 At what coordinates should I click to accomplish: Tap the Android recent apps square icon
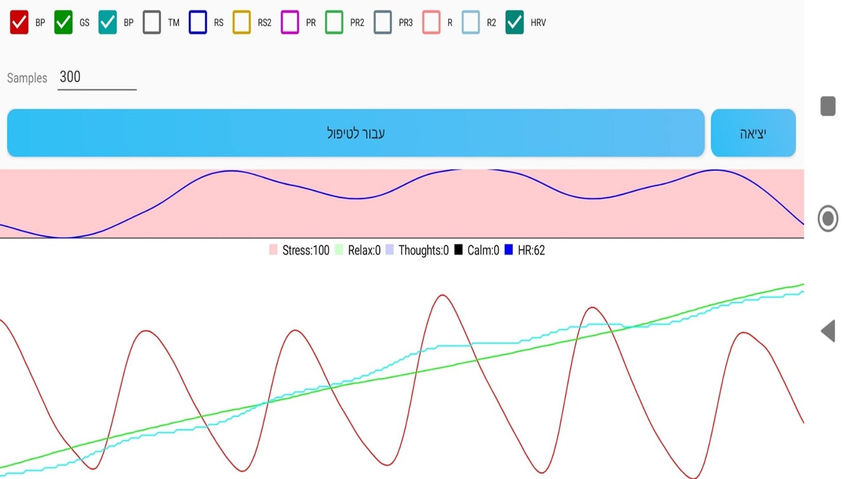tap(828, 106)
